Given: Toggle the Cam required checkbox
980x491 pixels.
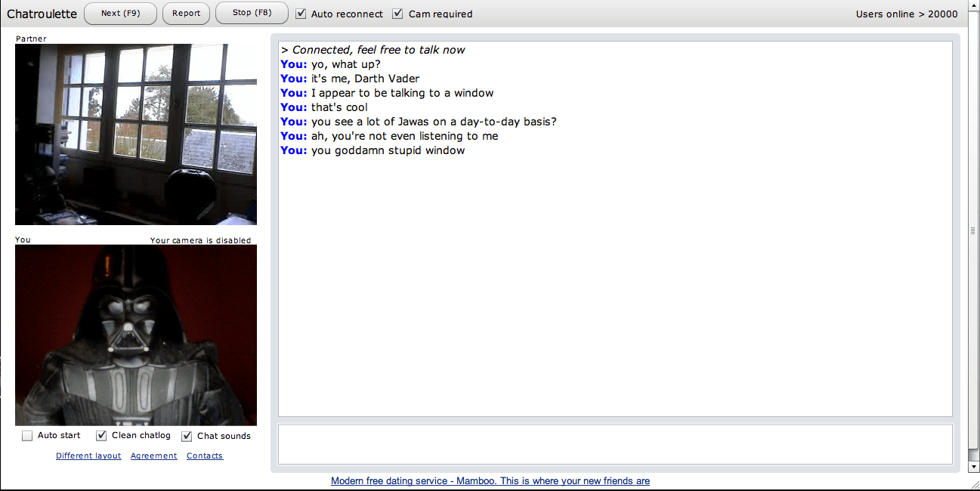Looking at the screenshot, I should [x=397, y=14].
